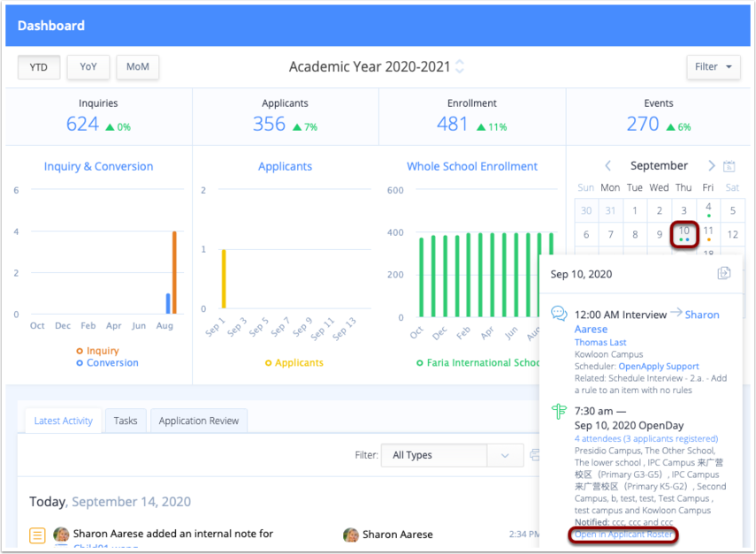Viewport: 756px width, 554px height.
Task: Toggle Inquiry series in legend
Action: tap(98, 351)
